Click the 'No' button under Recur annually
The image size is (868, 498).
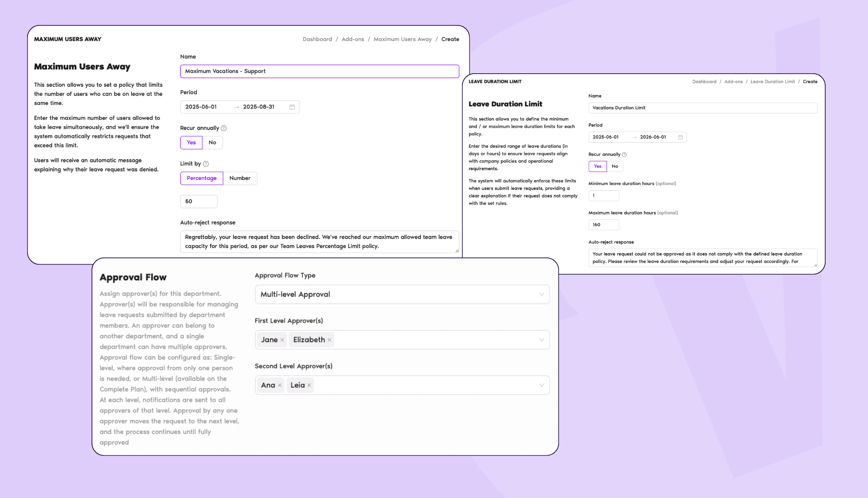pyautogui.click(x=212, y=142)
